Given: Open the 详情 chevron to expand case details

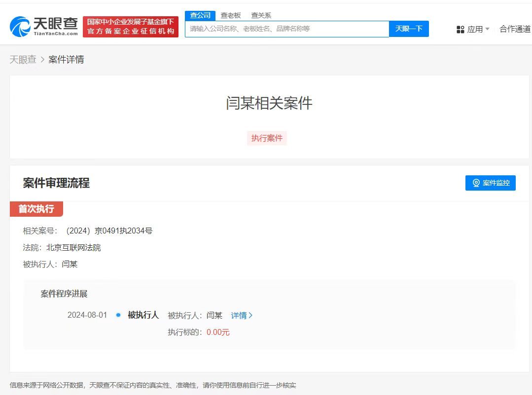Looking at the screenshot, I should coord(251,315).
